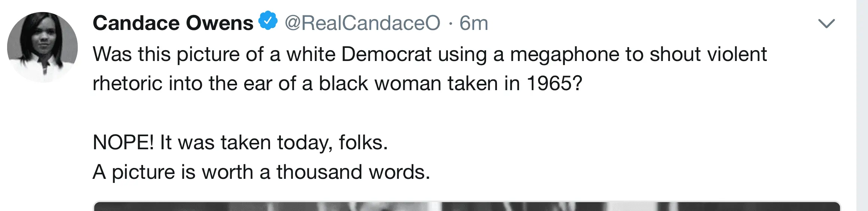This screenshot has height=211, width=868.
Task: Click the line starting 'rhetoric into the ear'
Action: (x=337, y=83)
